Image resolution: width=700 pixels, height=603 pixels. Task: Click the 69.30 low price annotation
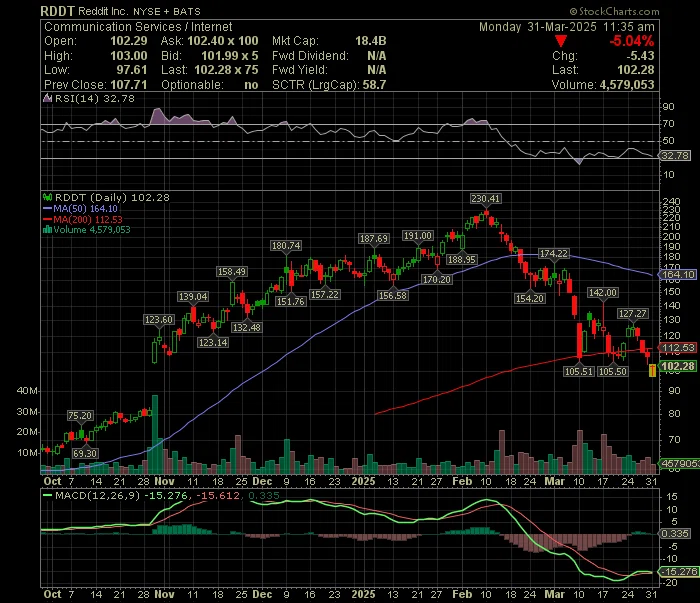(85, 453)
